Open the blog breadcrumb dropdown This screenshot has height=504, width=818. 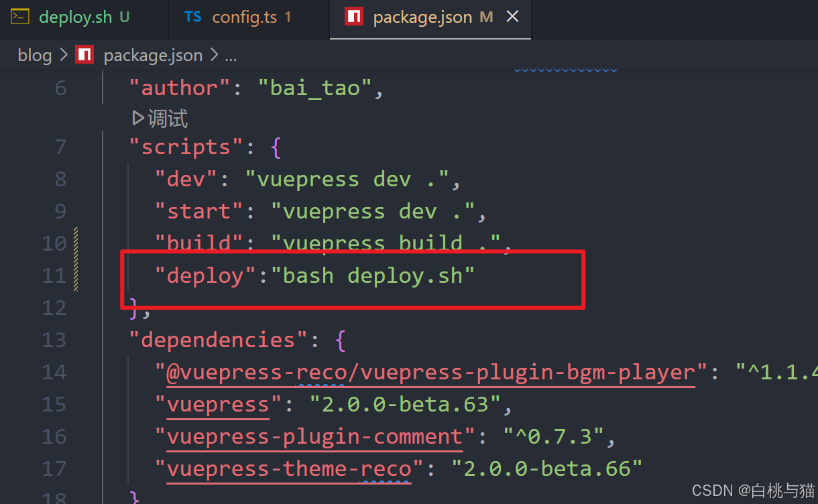pyautogui.click(x=34, y=55)
